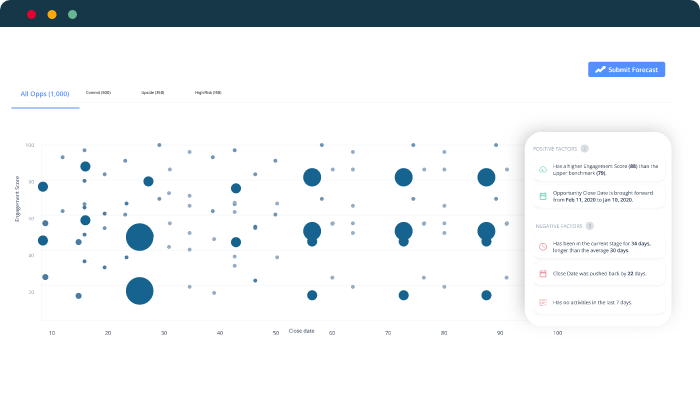The image size is (700, 400).
Task: Select the 'Close Date was pushed back by 22 days' card
Action: pyautogui.click(x=598, y=273)
